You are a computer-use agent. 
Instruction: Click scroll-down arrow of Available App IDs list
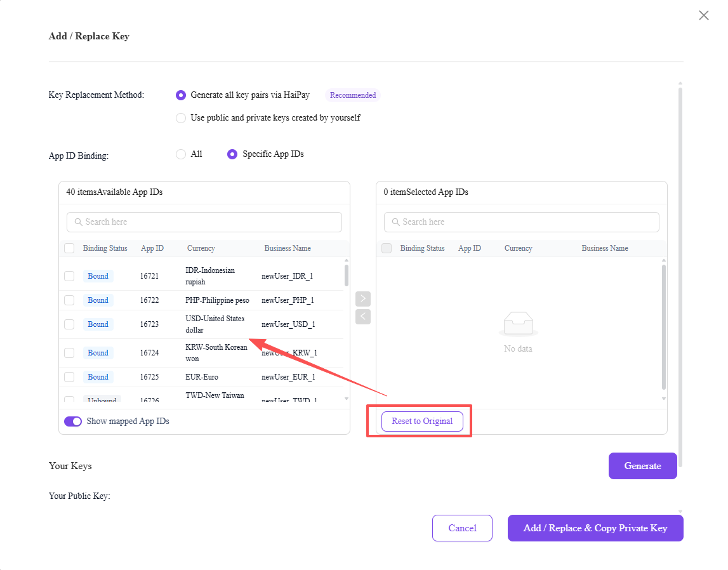(x=347, y=399)
